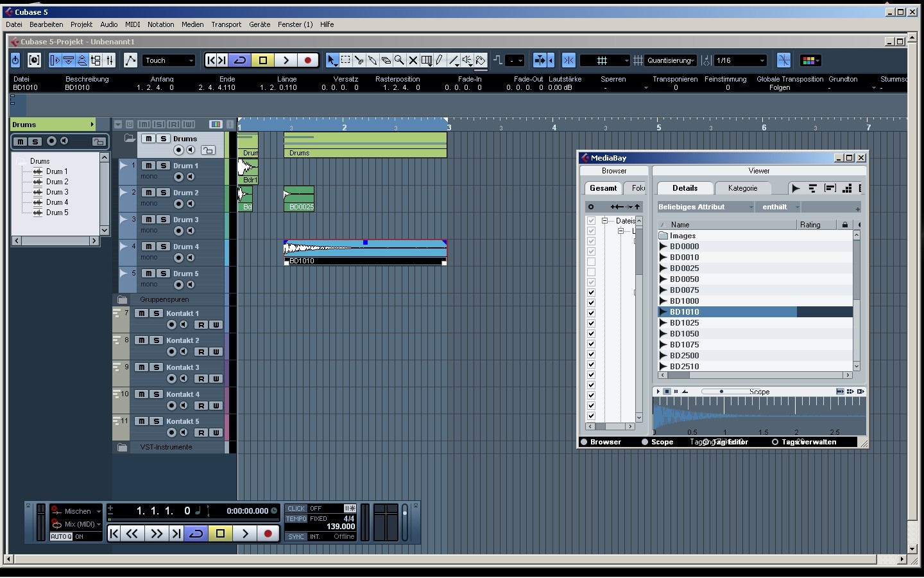This screenshot has width=924, height=578.
Task: Click the tempo value 139.000
Action: click(x=341, y=527)
